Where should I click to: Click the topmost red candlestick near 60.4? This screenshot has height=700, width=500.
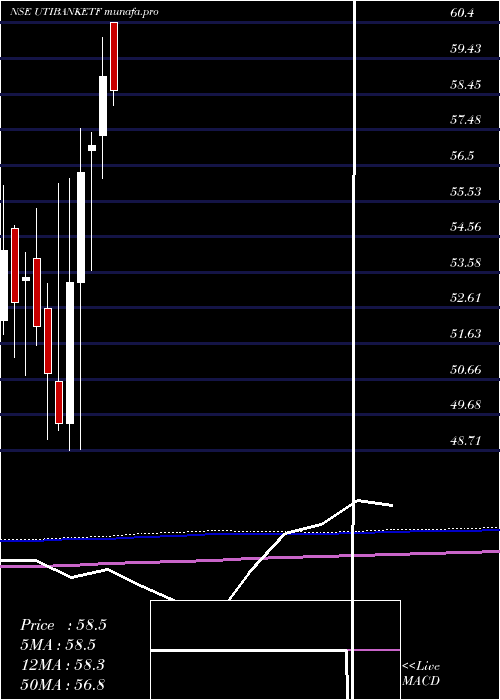tap(114, 56)
